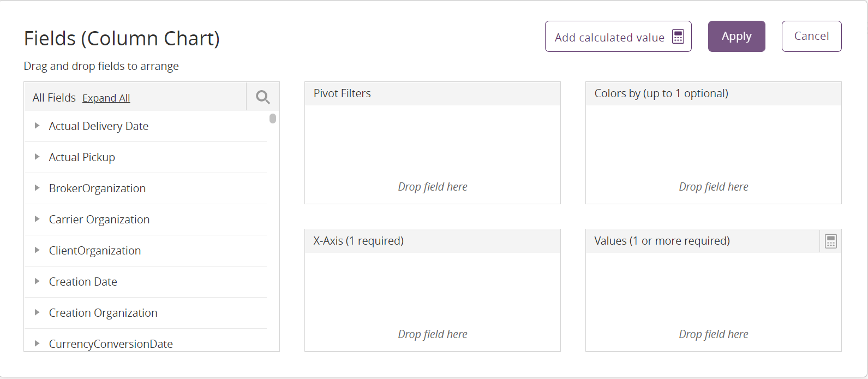Click the Add calculated value button
The height and width of the screenshot is (379, 868).
pos(618,37)
